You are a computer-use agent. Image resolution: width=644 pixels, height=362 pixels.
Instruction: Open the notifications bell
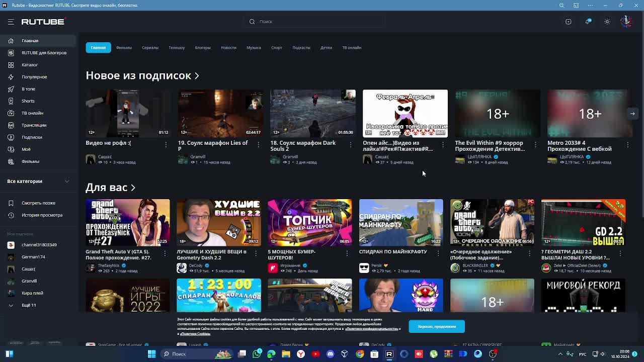[588, 22]
